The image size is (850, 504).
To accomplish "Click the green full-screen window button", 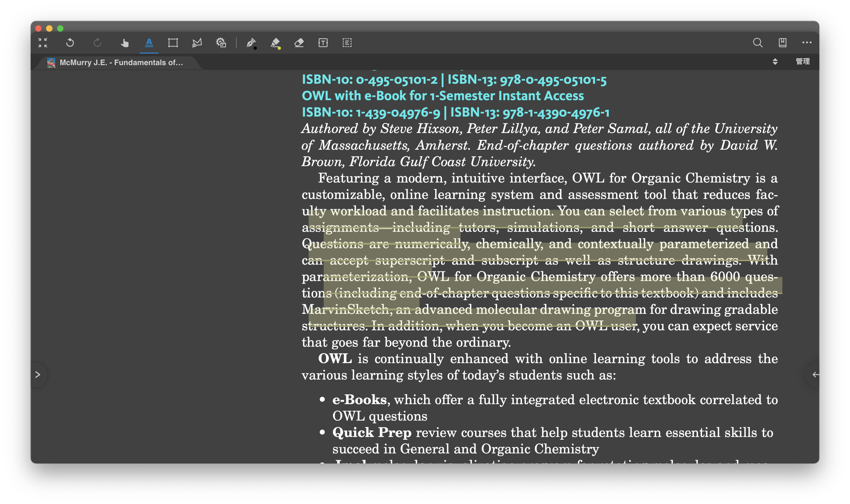I will click(60, 28).
